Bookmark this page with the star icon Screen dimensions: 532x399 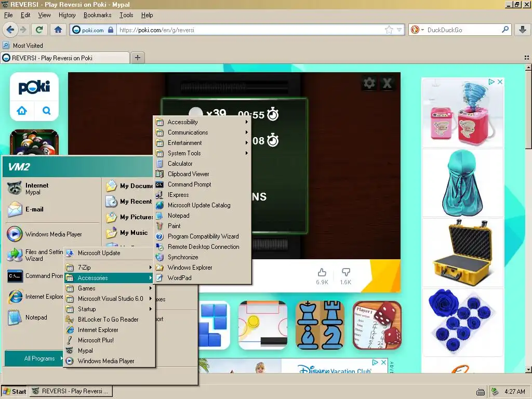389,30
